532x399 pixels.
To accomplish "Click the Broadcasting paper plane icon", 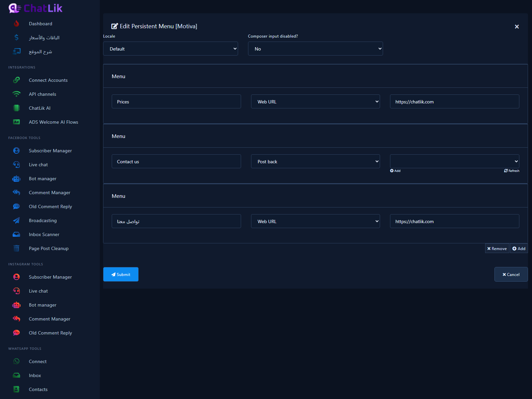I will click(16, 220).
